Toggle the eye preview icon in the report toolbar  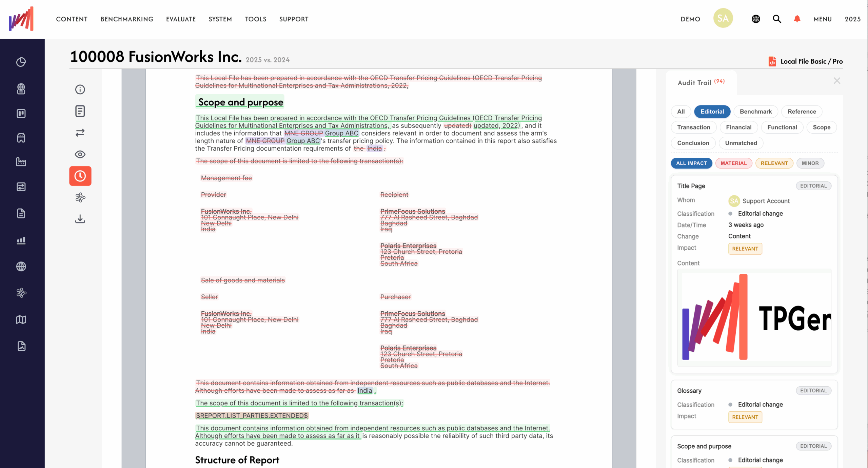tap(80, 154)
